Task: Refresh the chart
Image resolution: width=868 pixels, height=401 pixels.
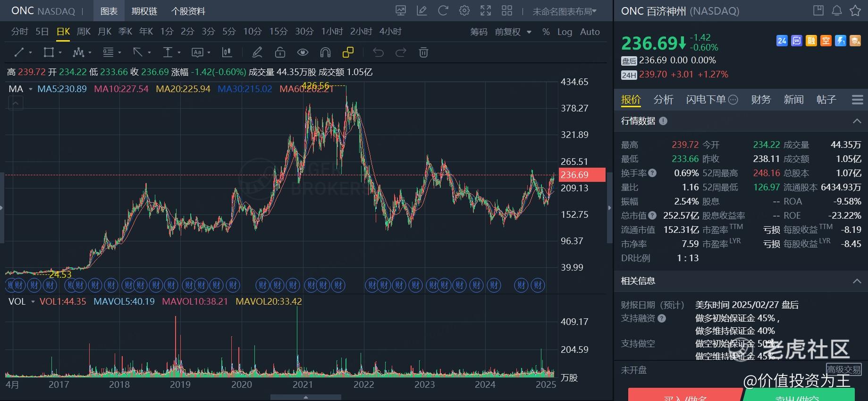Action: tap(443, 10)
